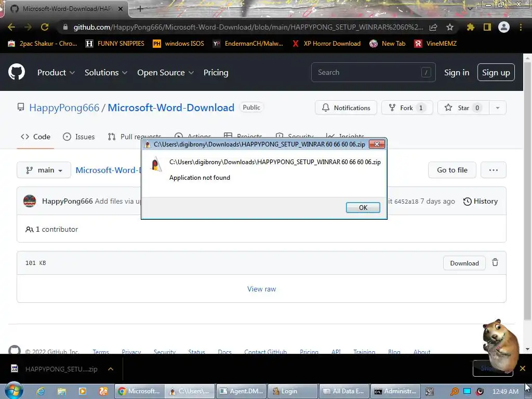Open the EndermanCH/Malw bookmark
Viewport: 532px width, 399px height.
pyautogui.click(x=248, y=44)
